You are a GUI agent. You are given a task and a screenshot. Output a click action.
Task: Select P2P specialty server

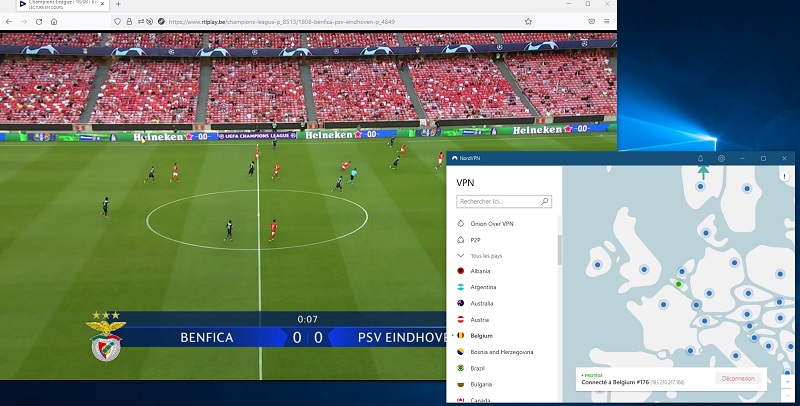(x=478, y=240)
